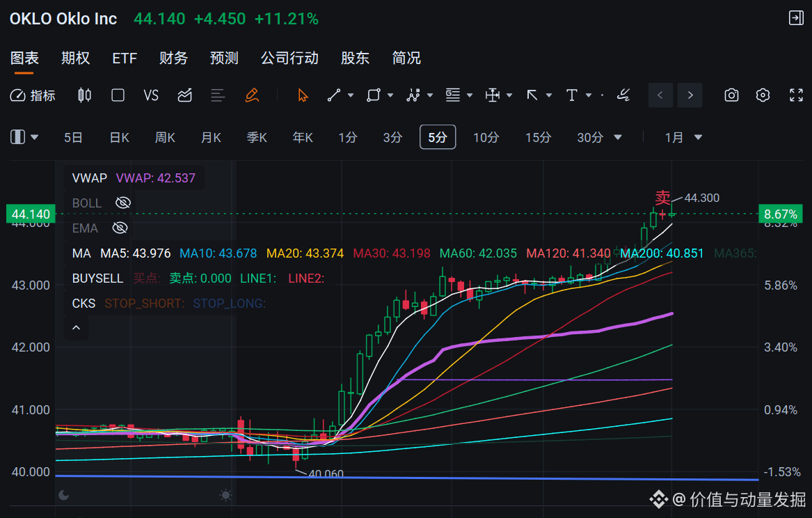This screenshot has height=518, width=812.
Task: Click the eraser clear drawings icon
Action: pos(623,95)
